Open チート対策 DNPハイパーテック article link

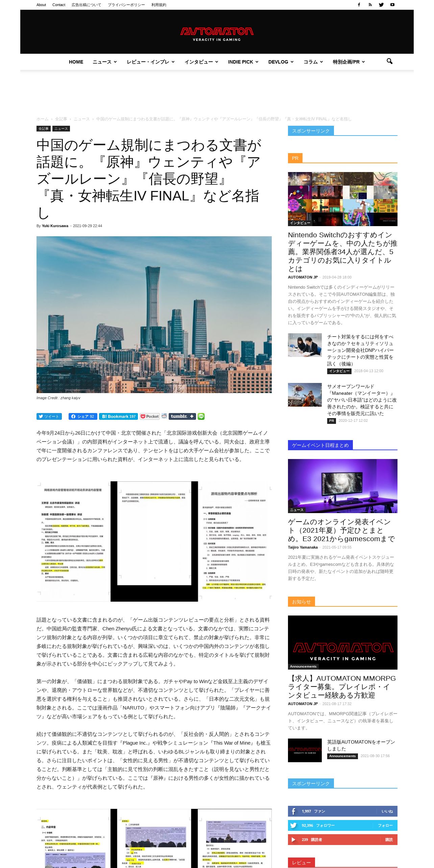(361, 350)
